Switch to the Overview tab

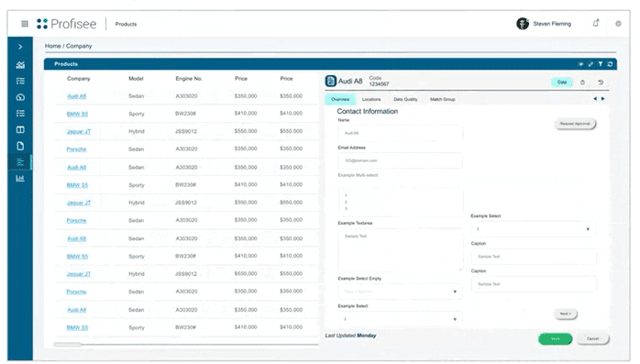point(340,99)
